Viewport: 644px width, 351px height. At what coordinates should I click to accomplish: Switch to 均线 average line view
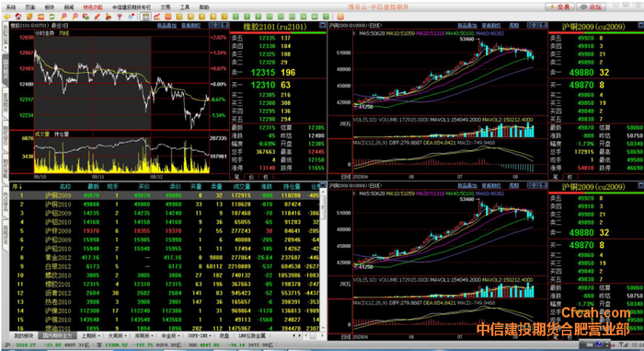pyautogui.click(x=64, y=33)
